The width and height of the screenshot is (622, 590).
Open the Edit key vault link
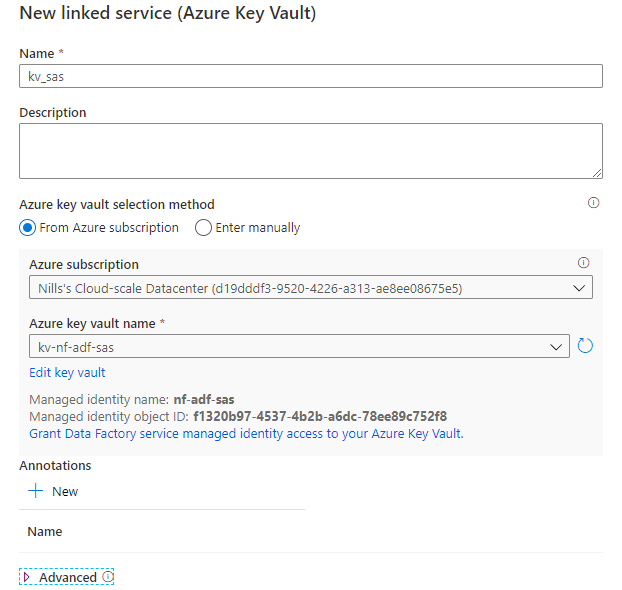click(x=67, y=373)
